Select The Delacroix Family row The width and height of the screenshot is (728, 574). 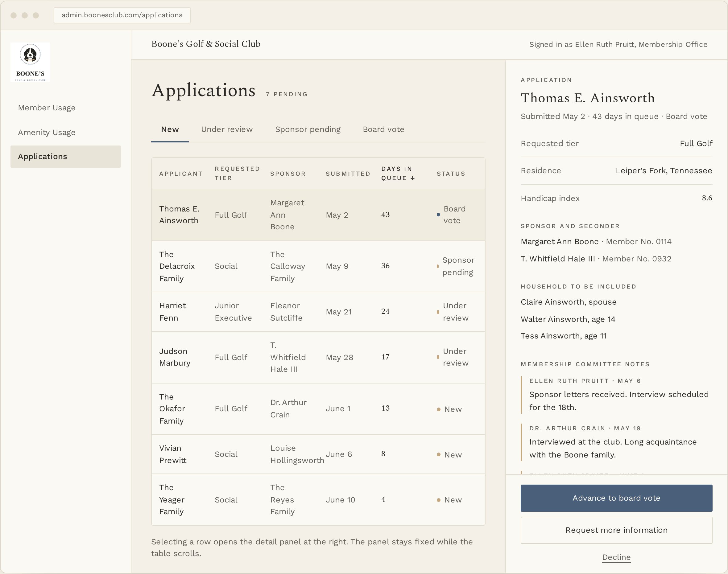point(318,266)
